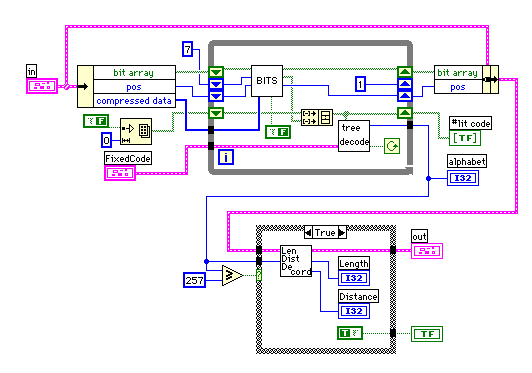
Task: Select the Replace Array Subset node
Action: tap(317, 117)
